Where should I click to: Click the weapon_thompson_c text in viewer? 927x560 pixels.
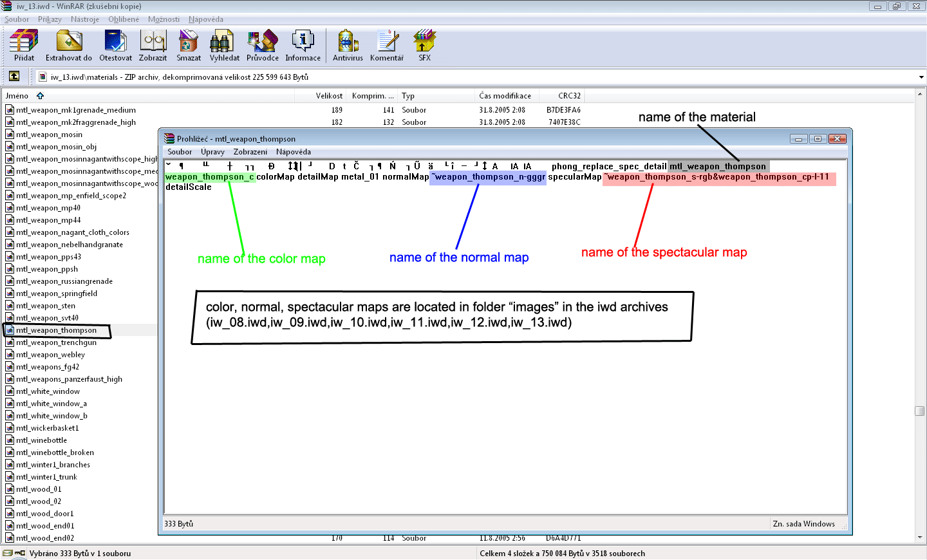tap(210, 177)
